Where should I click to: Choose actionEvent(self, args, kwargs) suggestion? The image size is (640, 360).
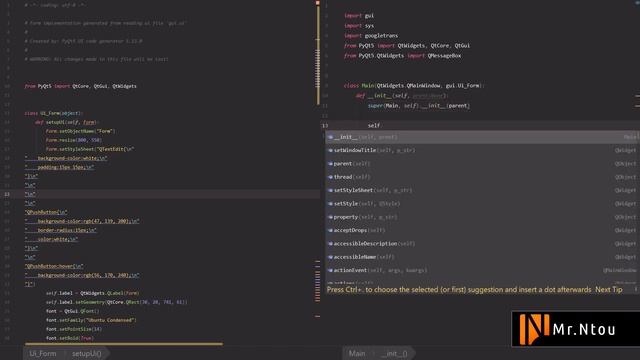coord(482,270)
